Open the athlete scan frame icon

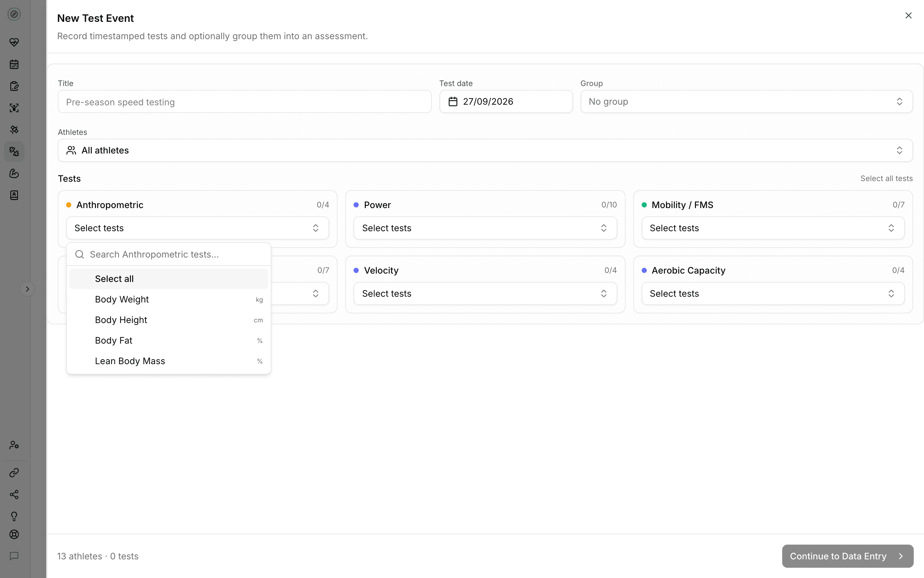point(14,108)
